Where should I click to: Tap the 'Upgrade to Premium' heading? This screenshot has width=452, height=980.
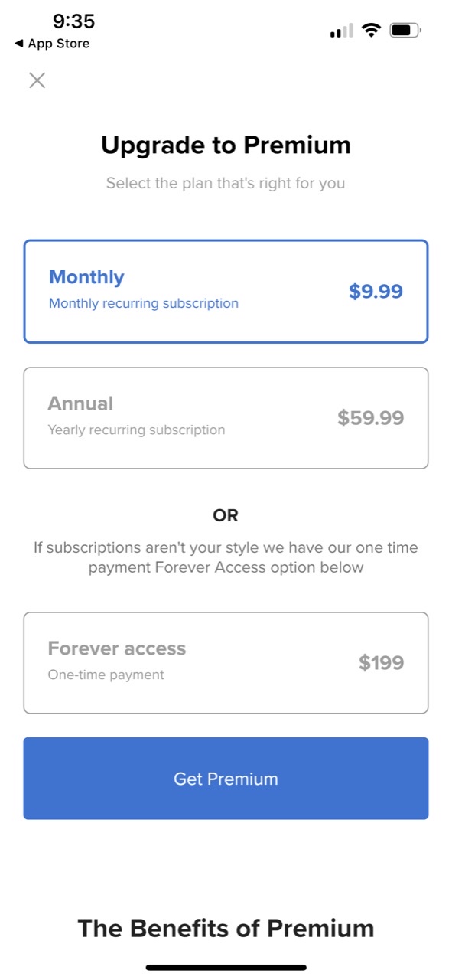226,145
